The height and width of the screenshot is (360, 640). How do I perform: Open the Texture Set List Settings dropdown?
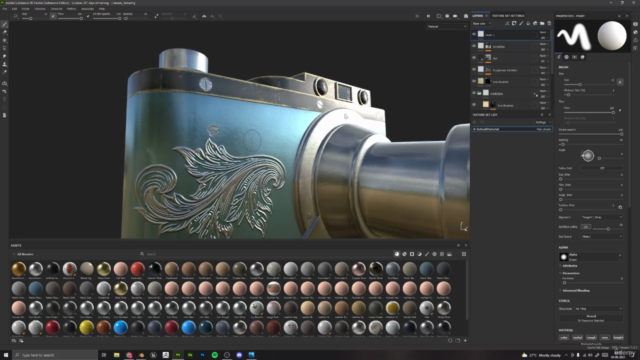pyautogui.click(x=542, y=122)
